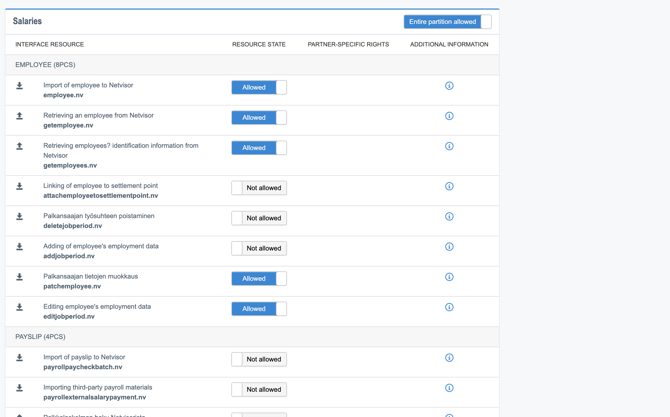Collapse the EMPLOYEE (8PCS) group header
This screenshot has height=417, width=670.
point(45,65)
